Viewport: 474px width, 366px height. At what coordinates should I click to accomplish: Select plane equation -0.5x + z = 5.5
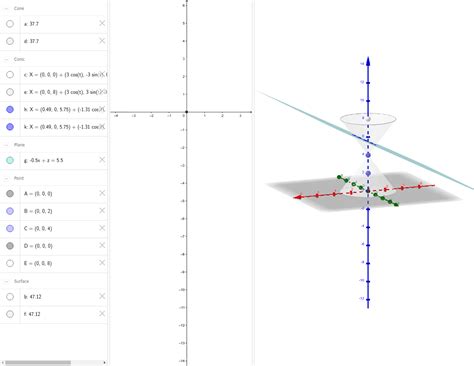coord(46,160)
